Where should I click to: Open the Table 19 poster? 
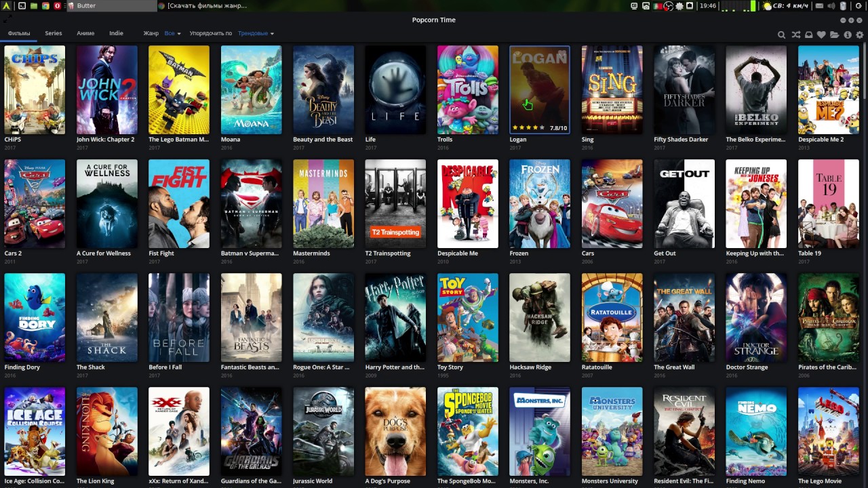[x=829, y=204]
